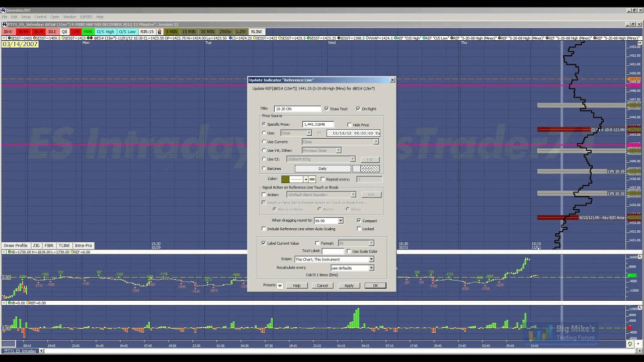
Task: Open the line style dropdown arrow
Action: coord(305,179)
